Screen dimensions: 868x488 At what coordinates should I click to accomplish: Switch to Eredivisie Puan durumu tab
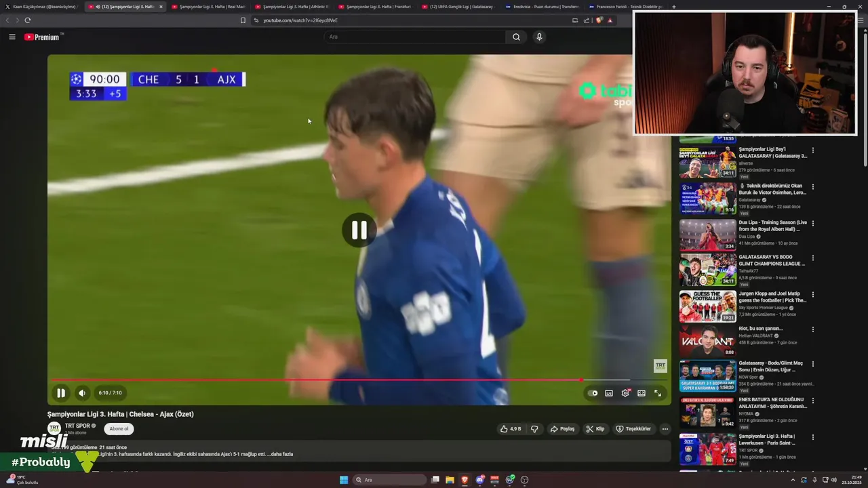(x=541, y=7)
